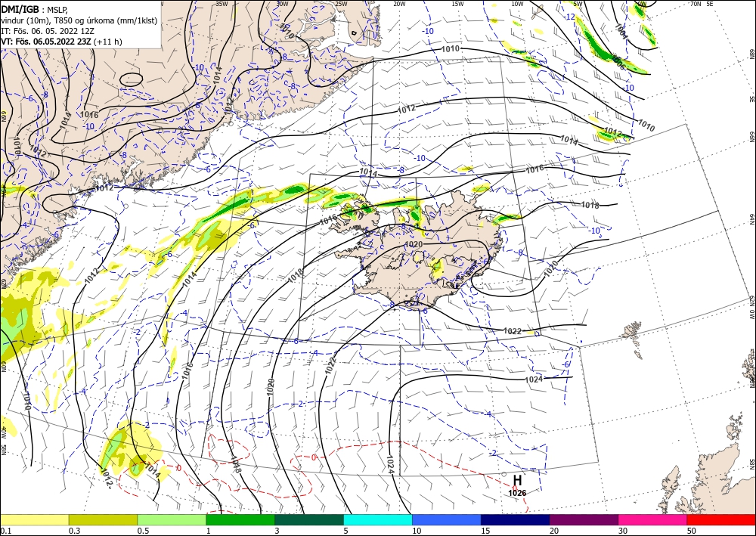Click the '10W' longitude label
The width and height of the screenshot is (756, 536).
[x=517, y=3]
